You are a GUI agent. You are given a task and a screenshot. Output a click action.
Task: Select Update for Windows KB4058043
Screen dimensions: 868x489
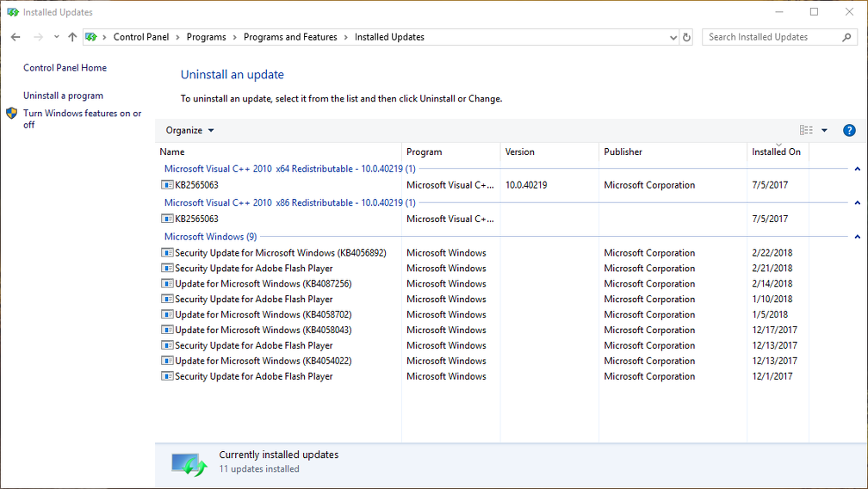click(263, 331)
